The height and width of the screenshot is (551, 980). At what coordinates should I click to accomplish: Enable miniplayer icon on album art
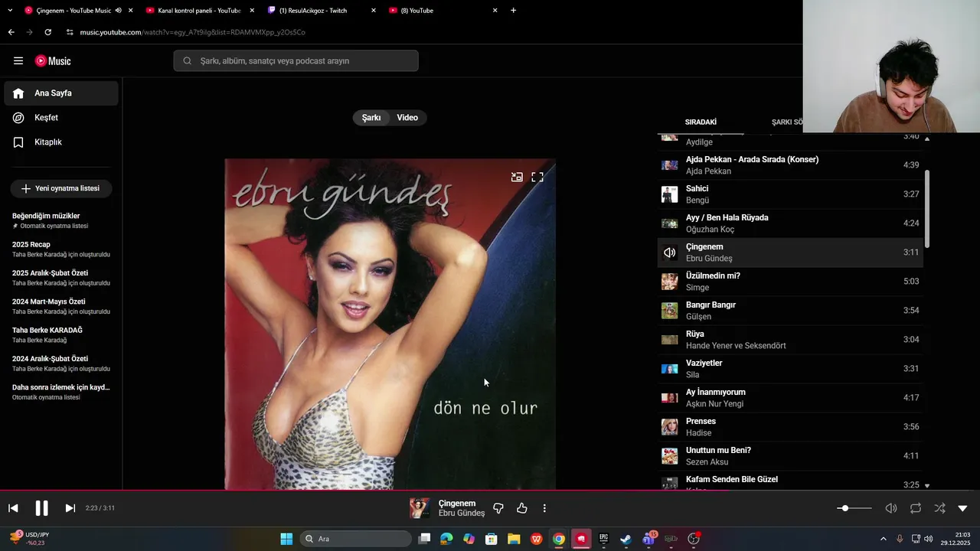coord(518,177)
